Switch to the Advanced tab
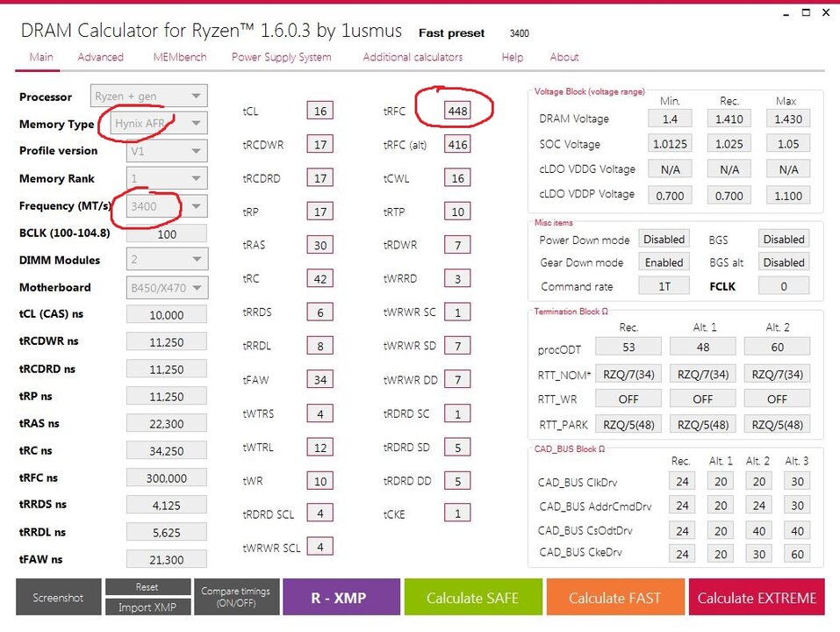 tap(100, 57)
